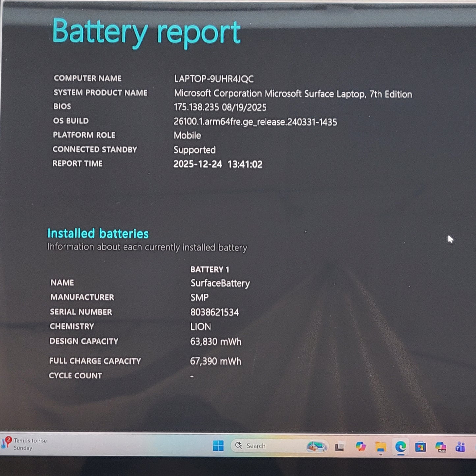Viewport: 476px width, 476px height.
Task: Click the full charge capacity 67,390 mWh
Action: [216, 361]
